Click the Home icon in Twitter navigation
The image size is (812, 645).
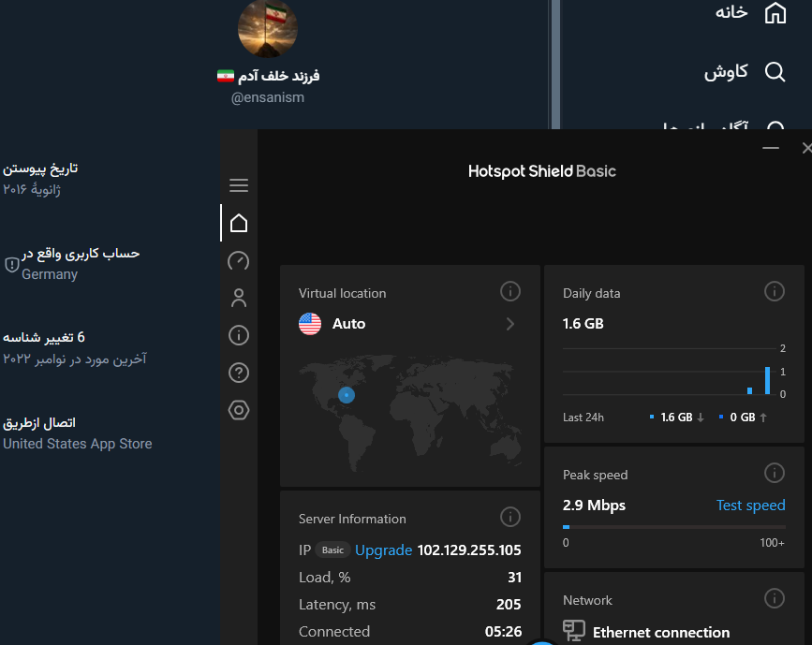click(775, 13)
